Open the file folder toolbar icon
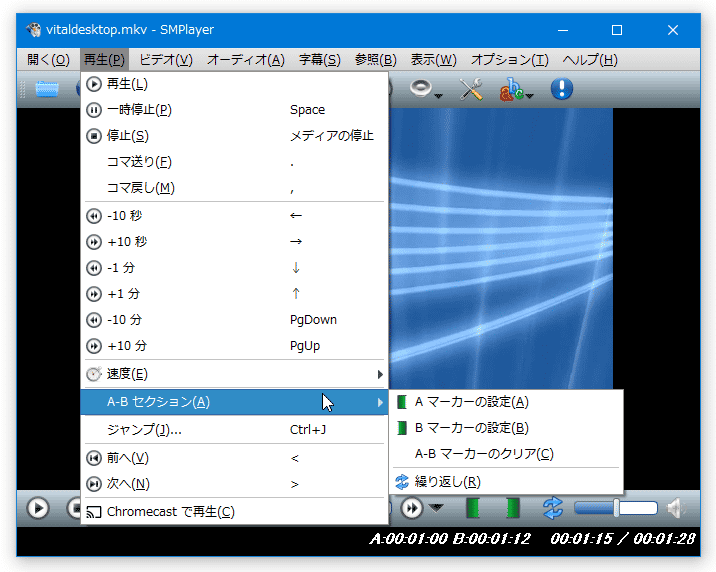Image resolution: width=716 pixels, height=572 pixels. coord(47,88)
